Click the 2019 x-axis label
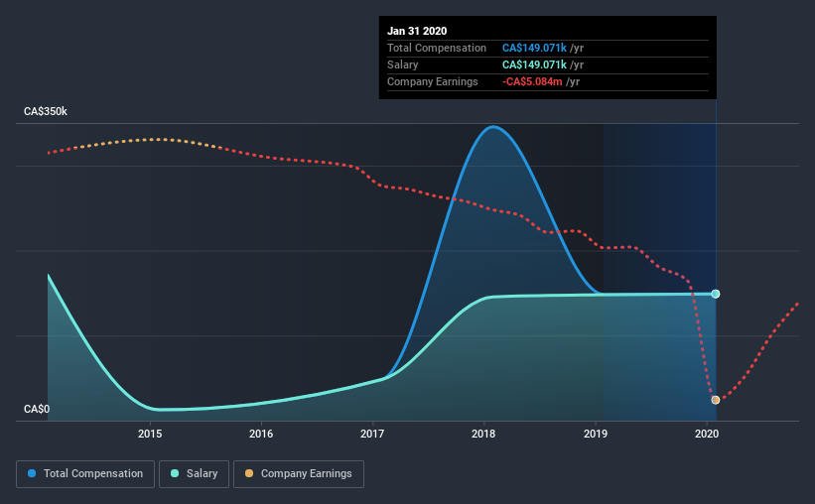Screen dimensions: 815x504 pyautogui.click(x=596, y=434)
